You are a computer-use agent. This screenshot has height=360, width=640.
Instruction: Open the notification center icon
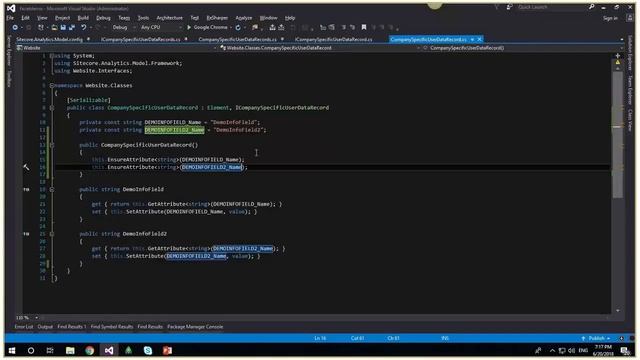click(624, 350)
